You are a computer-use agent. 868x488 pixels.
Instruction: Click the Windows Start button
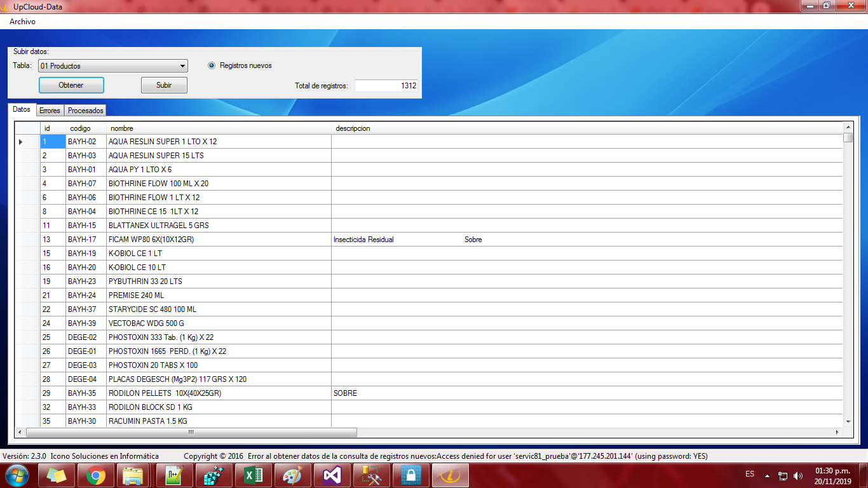tap(17, 475)
